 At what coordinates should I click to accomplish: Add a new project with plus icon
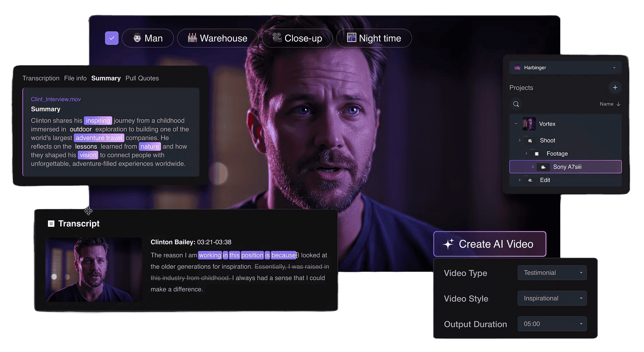[615, 87]
